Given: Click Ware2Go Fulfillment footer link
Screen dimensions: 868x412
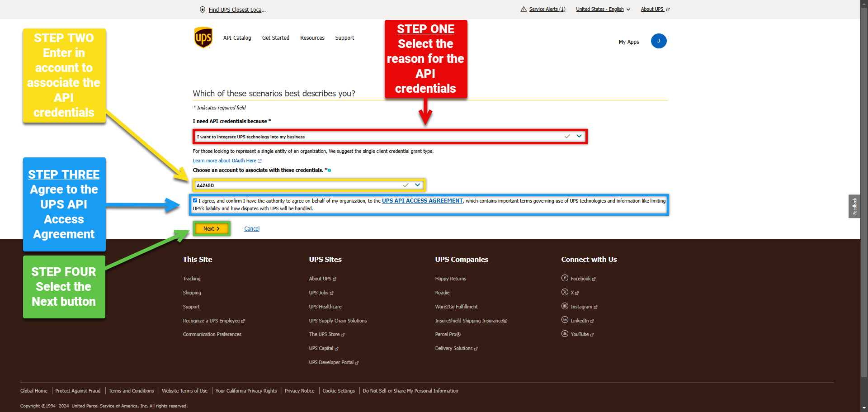Looking at the screenshot, I should pyautogui.click(x=456, y=307).
